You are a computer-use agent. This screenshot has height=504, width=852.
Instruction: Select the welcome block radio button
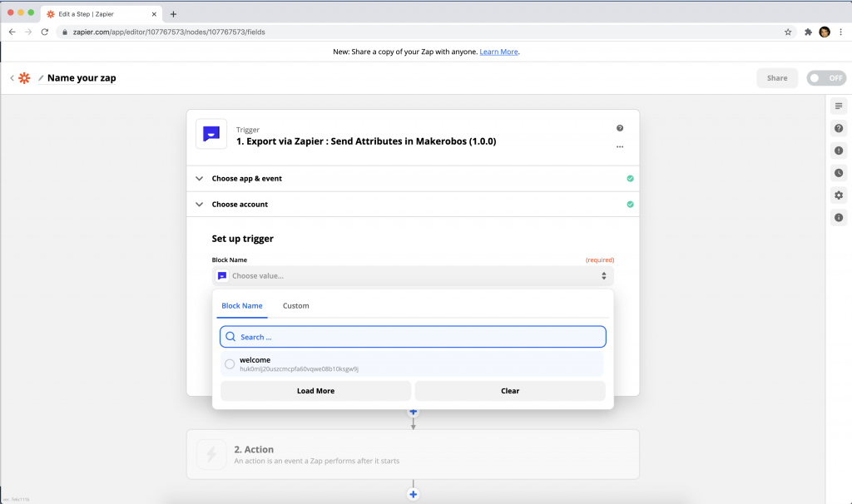point(230,364)
